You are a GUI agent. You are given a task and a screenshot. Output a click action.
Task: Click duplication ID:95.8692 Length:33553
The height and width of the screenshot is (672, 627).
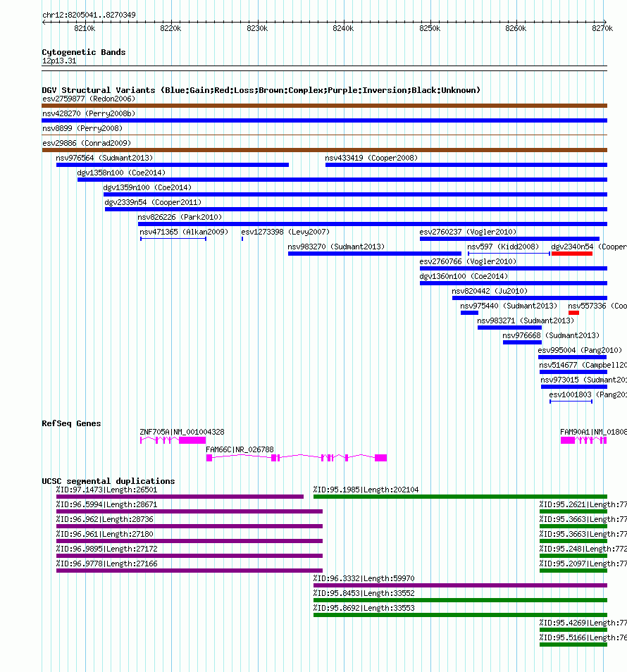point(460,615)
